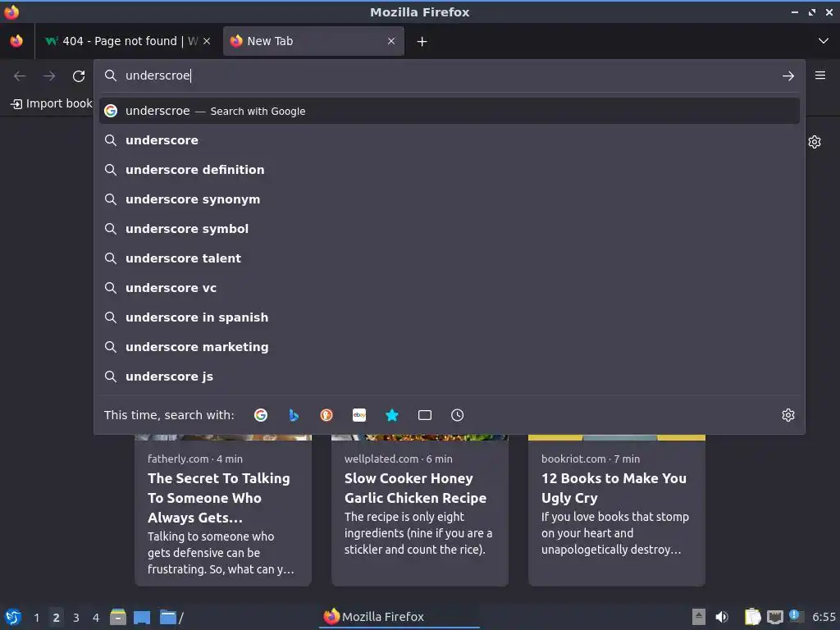Open the Firefox application menu
The width and height of the screenshot is (840, 630).
pyautogui.click(x=820, y=75)
